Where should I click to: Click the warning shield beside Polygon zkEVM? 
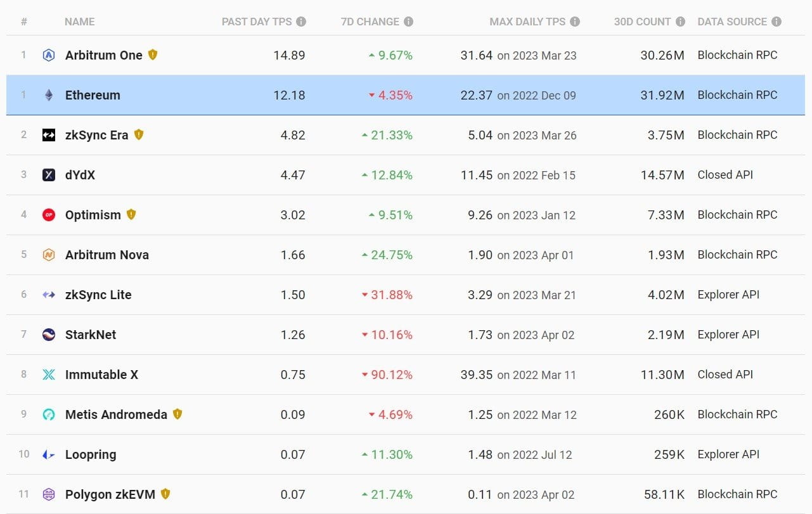[x=165, y=494]
